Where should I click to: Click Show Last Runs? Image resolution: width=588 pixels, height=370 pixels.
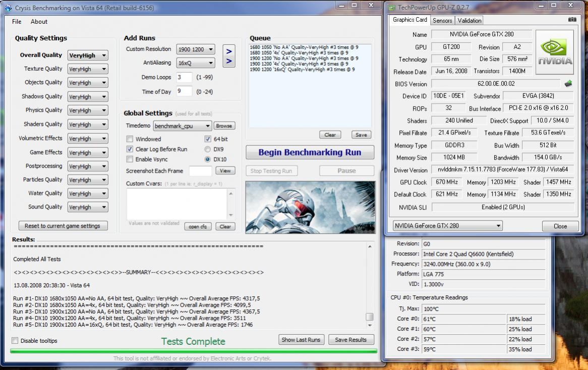(x=301, y=340)
